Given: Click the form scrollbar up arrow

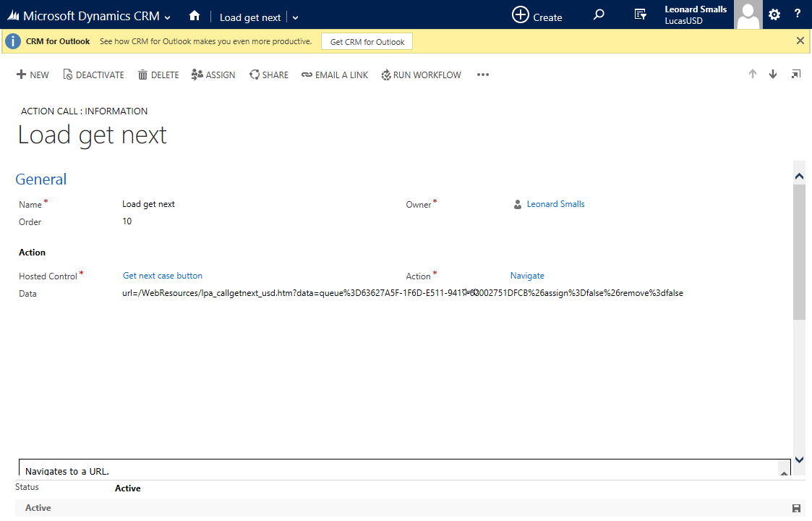Looking at the screenshot, I should [x=799, y=177].
